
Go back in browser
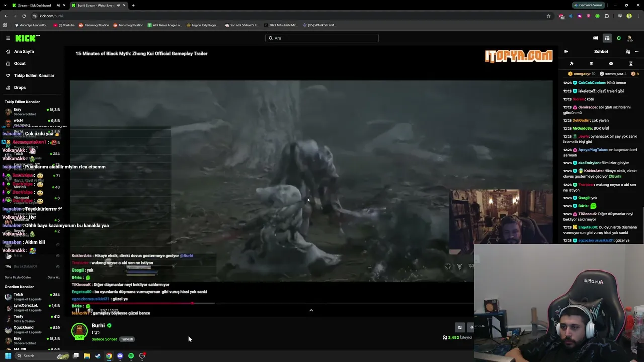point(6,16)
